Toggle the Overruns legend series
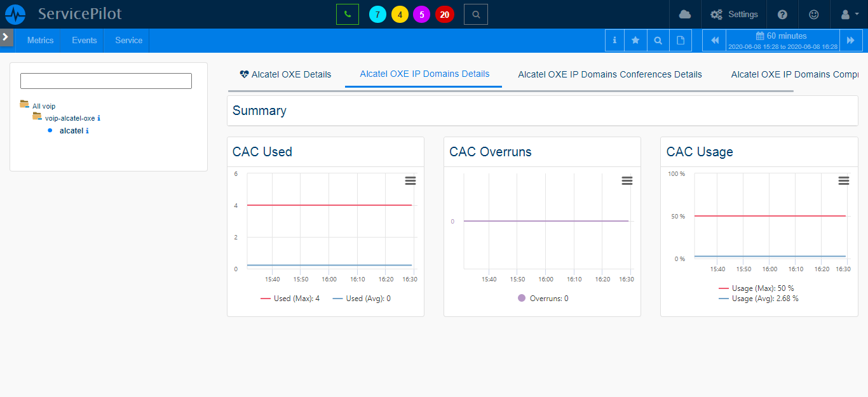 click(x=543, y=299)
